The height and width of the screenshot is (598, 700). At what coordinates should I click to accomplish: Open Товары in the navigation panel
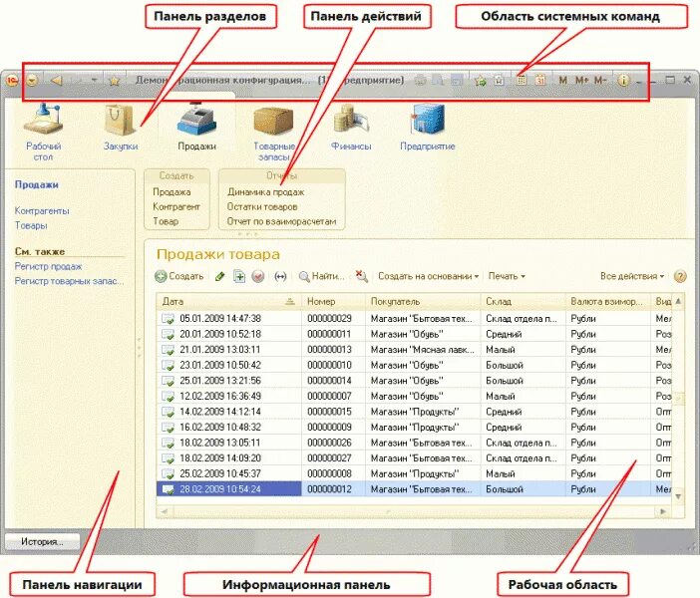coord(31,225)
